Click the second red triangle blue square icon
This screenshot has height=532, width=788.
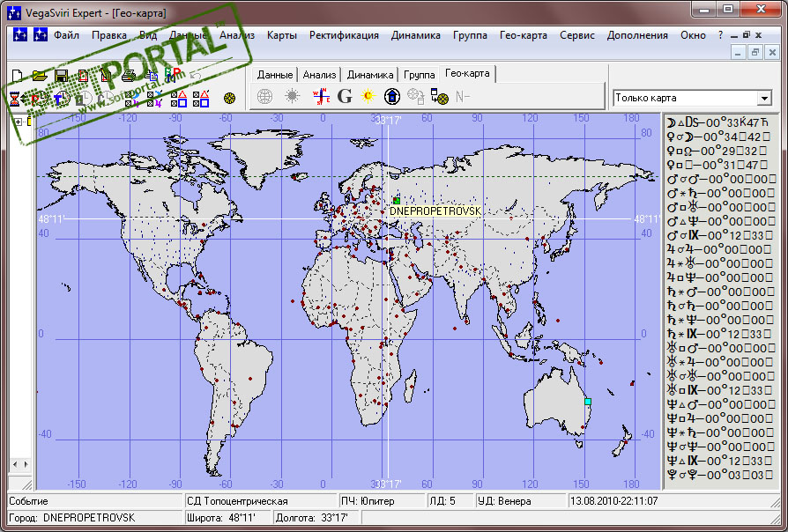(x=201, y=99)
